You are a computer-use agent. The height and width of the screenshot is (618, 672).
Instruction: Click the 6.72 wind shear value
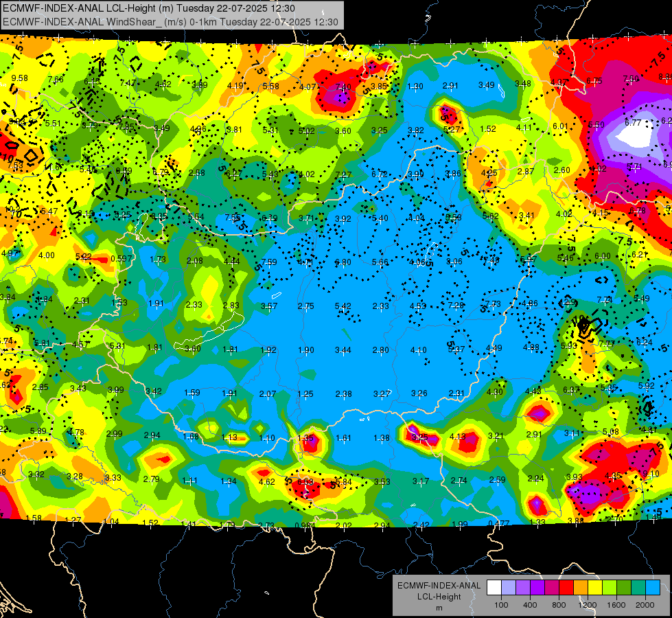[380, 174]
